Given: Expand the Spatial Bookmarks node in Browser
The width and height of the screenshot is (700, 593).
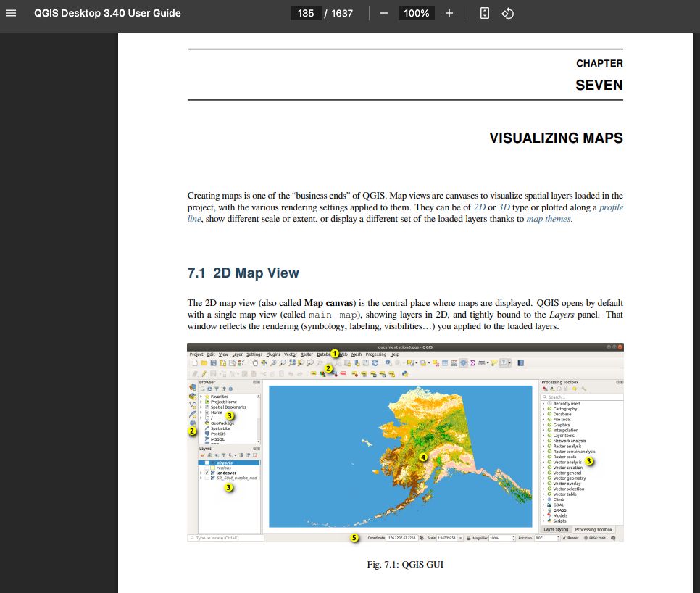Looking at the screenshot, I should coord(201,407).
